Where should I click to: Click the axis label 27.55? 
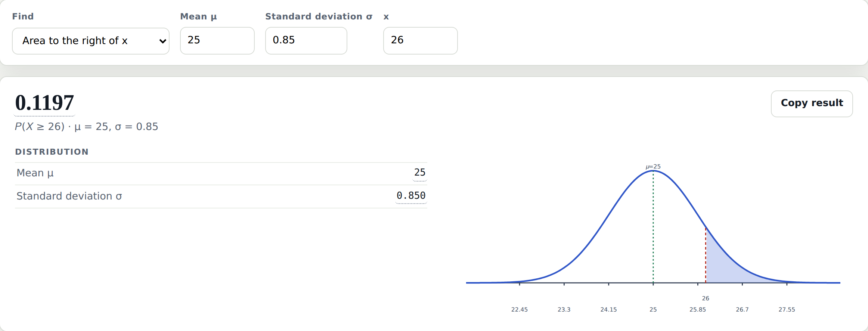787,309
